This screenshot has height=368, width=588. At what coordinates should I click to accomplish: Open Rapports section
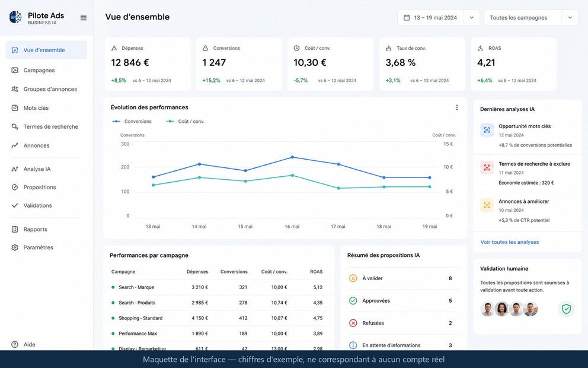pyautogui.click(x=46, y=229)
